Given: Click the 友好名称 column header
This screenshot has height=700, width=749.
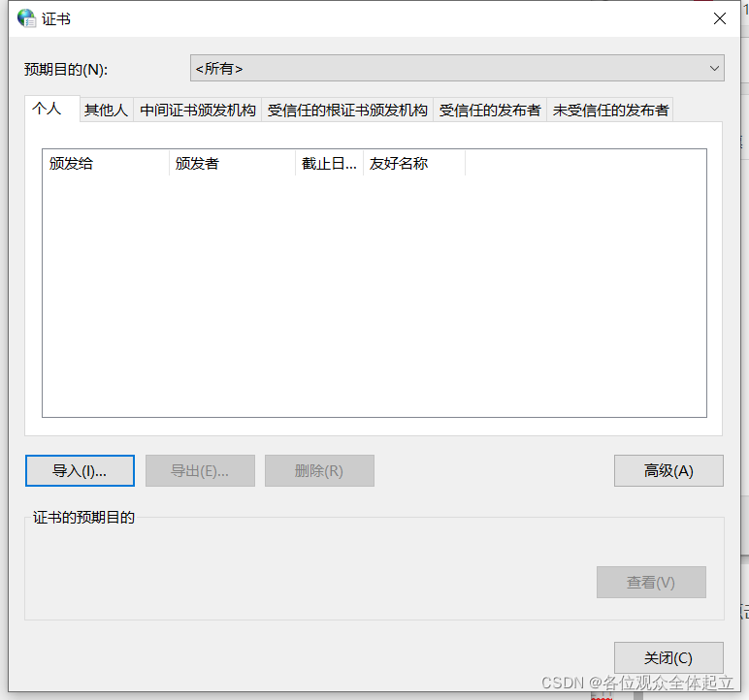Looking at the screenshot, I should [x=414, y=163].
